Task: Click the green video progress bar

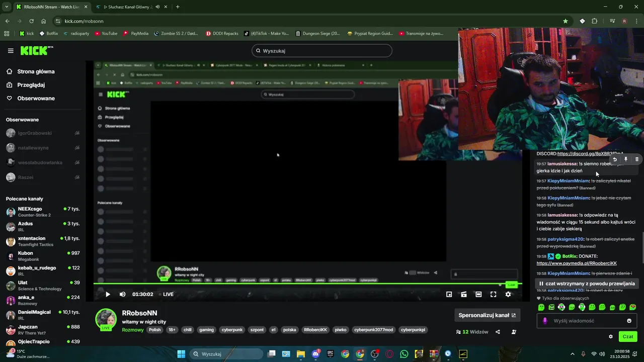Action: pyautogui.click(x=307, y=284)
